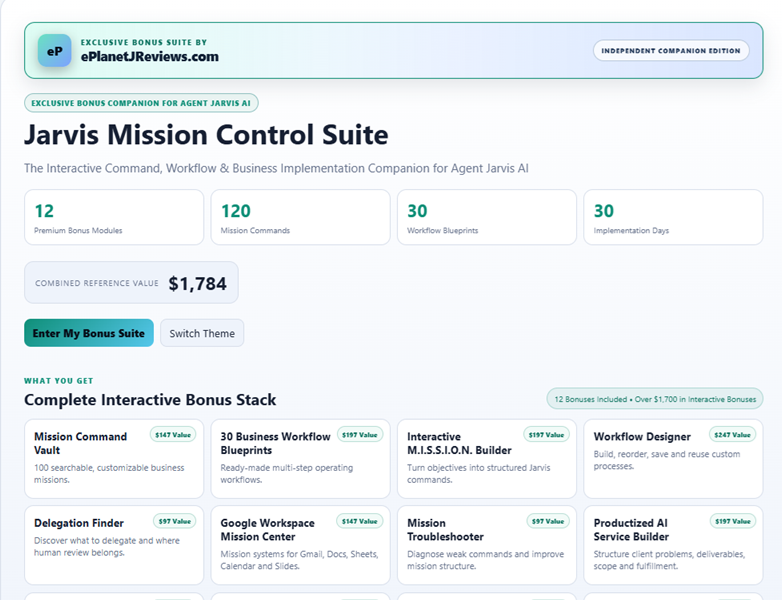Click 'Diagnose weak commands' description text
Screen dimensions: 782x600
[485, 560]
